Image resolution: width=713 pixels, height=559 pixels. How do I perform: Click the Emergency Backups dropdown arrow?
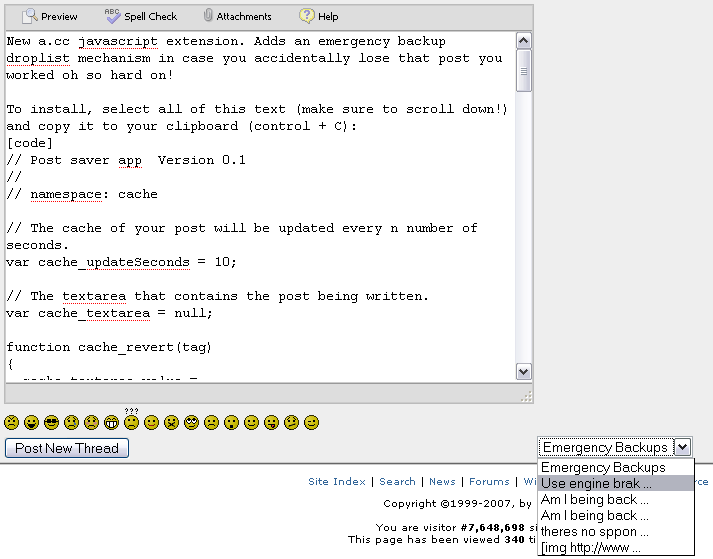pos(682,448)
